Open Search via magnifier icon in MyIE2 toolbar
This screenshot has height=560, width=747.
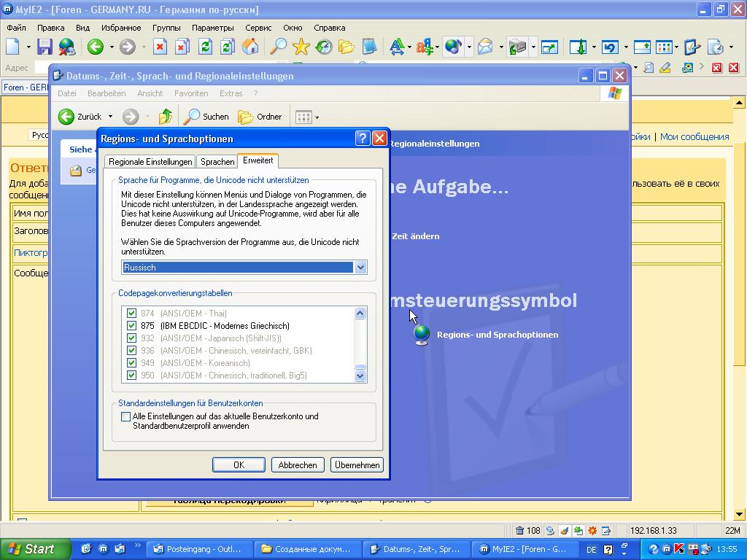(278, 47)
